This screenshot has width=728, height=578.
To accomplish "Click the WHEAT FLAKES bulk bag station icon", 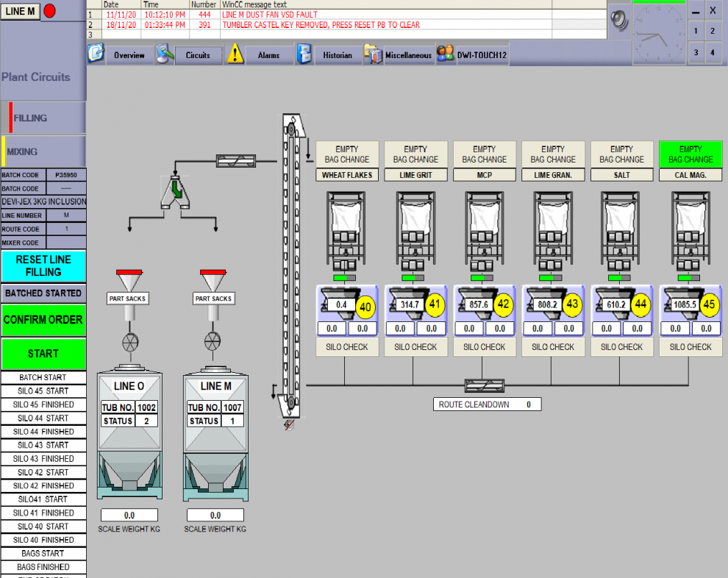I will (346, 228).
